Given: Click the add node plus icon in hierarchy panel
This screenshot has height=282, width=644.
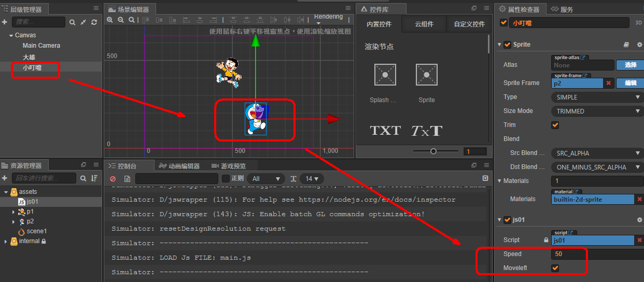Looking at the screenshot, I should (x=5, y=22).
